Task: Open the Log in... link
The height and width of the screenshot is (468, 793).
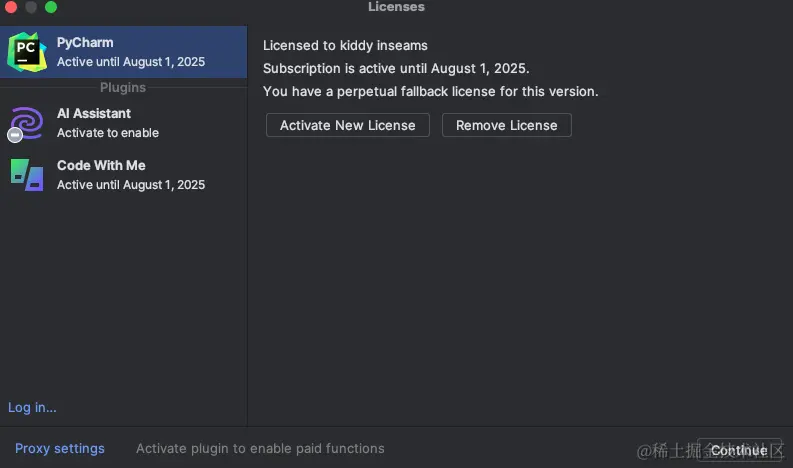Action: (32, 407)
